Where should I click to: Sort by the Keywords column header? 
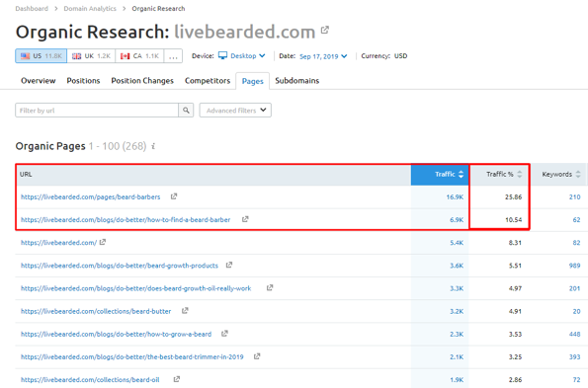pyautogui.click(x=559, y=174)
